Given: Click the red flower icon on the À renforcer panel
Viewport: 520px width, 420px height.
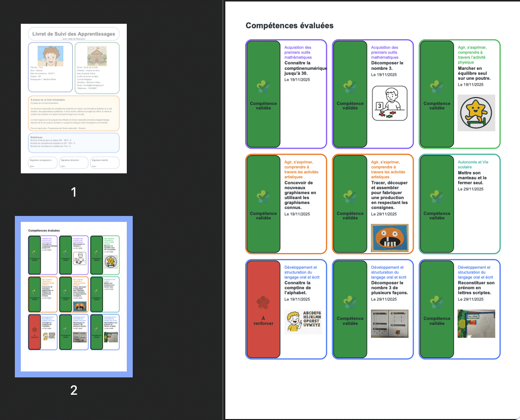Looking at the screenshot, I should click(x=263, y=302).
